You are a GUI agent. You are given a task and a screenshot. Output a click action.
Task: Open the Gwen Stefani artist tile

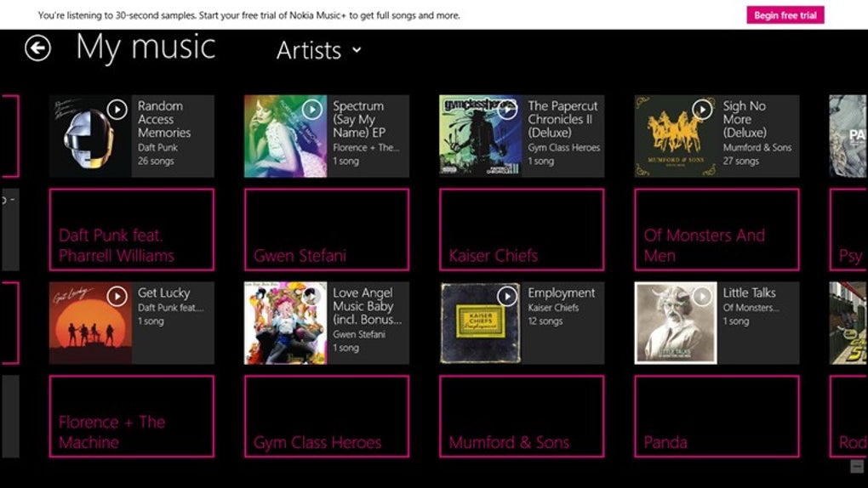[326, 230]
